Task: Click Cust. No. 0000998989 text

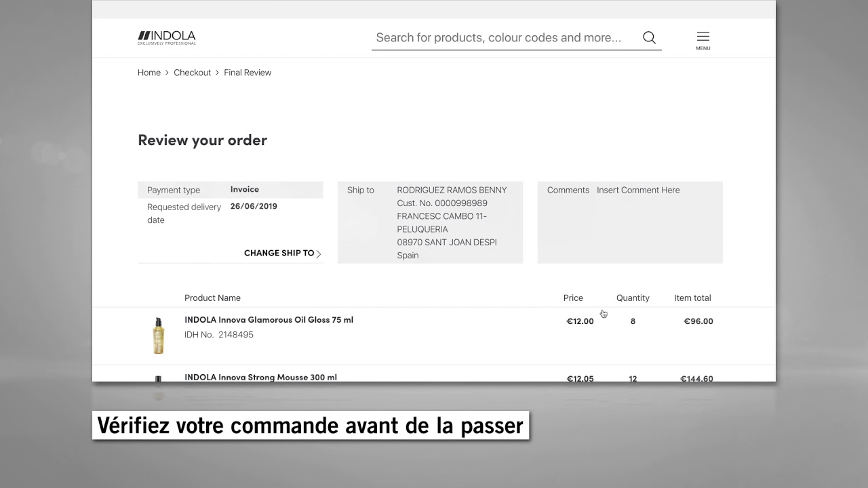Action: coord(442,203)
